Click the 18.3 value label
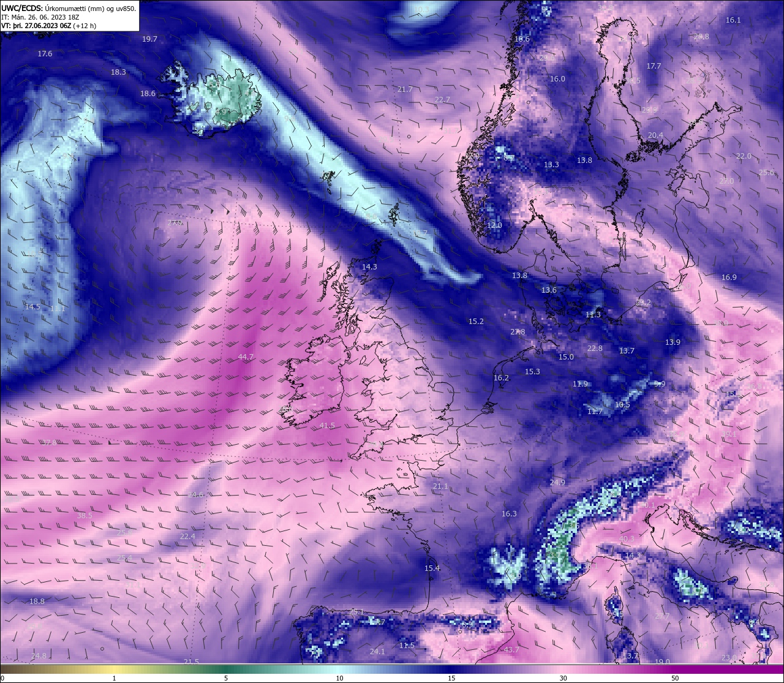This screenshot has width=784, height=683. tap(118, 72)
